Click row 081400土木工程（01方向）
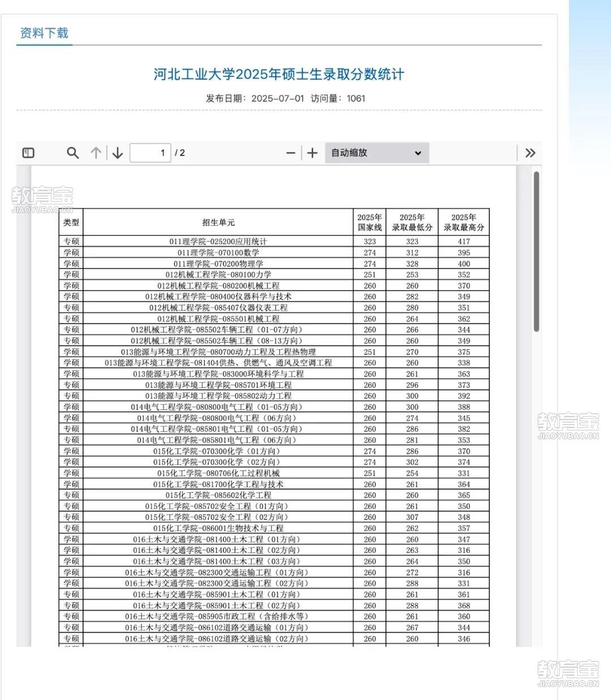The height and width of the screenshot is (700, 611). pos(274,539)
